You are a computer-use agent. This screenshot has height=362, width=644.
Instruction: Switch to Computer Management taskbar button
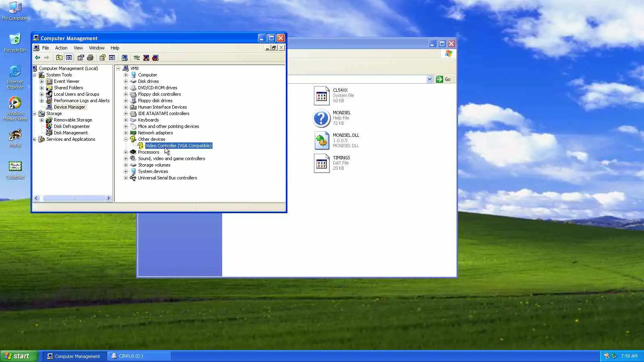tap(74, 356)
